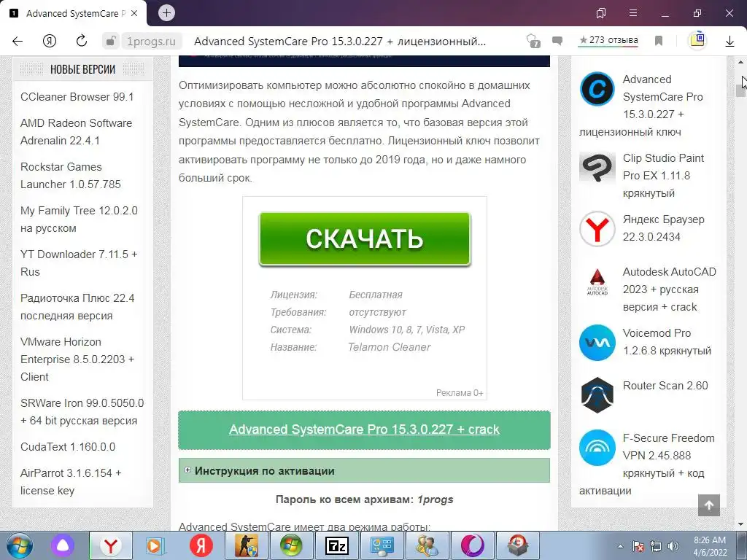Jump to top with the up-arrow button

pos(708,505)
